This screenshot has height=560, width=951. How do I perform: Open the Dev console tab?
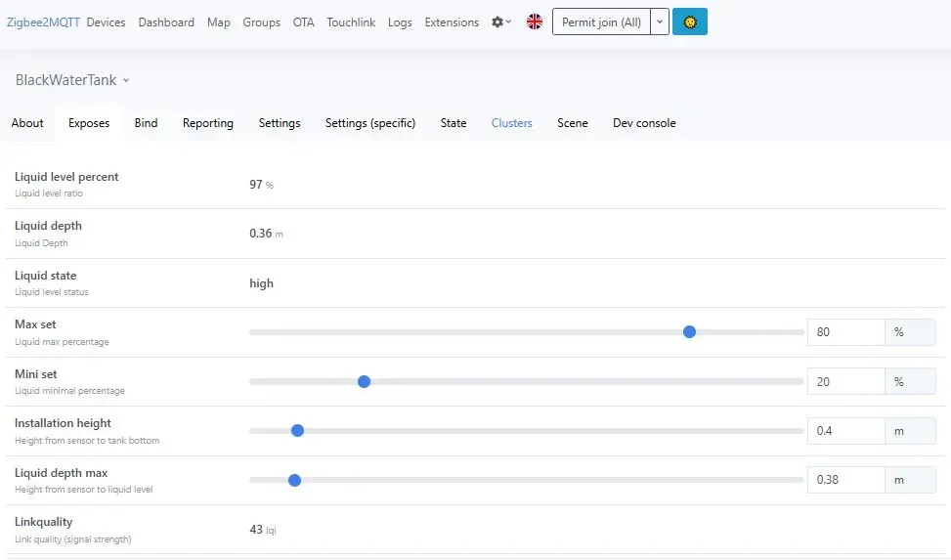pyautogui.click(x=644, y=123)
